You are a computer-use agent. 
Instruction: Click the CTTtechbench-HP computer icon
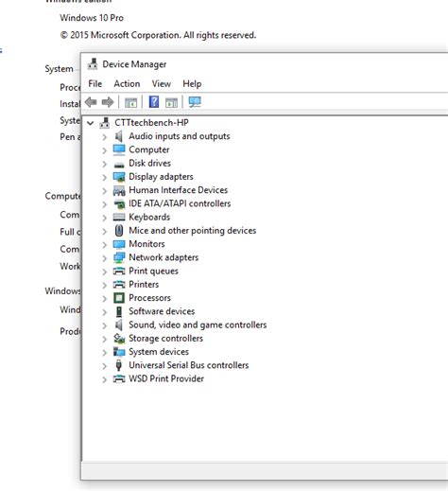[105, 123]
